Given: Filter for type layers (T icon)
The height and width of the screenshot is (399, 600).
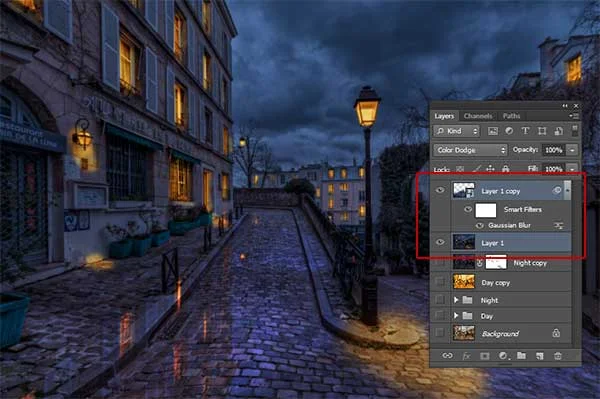Looking at the screenshot, I should pyautogui.click(x=525, y=131).
